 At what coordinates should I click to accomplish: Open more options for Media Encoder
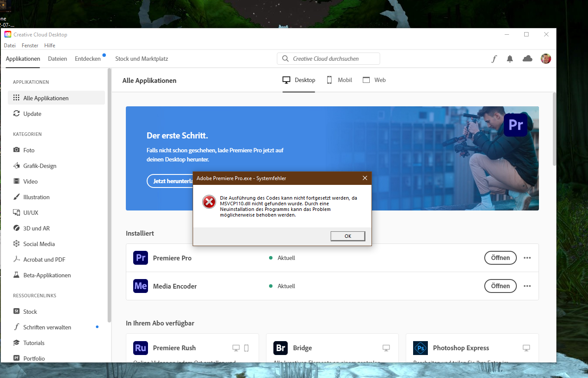click(527, 286)
